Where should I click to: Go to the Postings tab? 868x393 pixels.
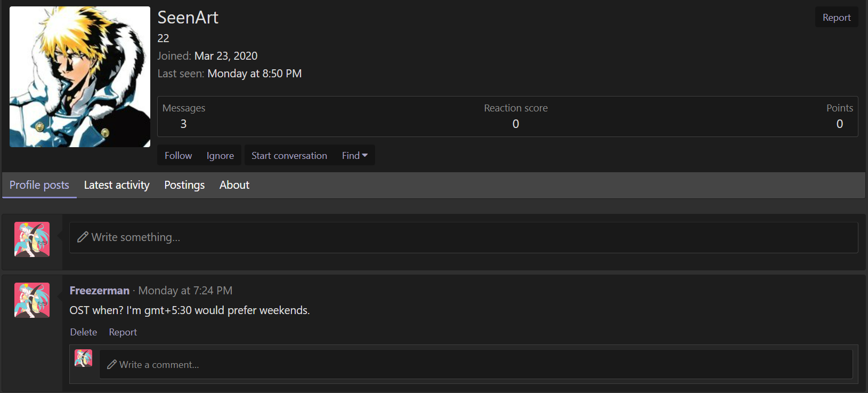(184, 185)
